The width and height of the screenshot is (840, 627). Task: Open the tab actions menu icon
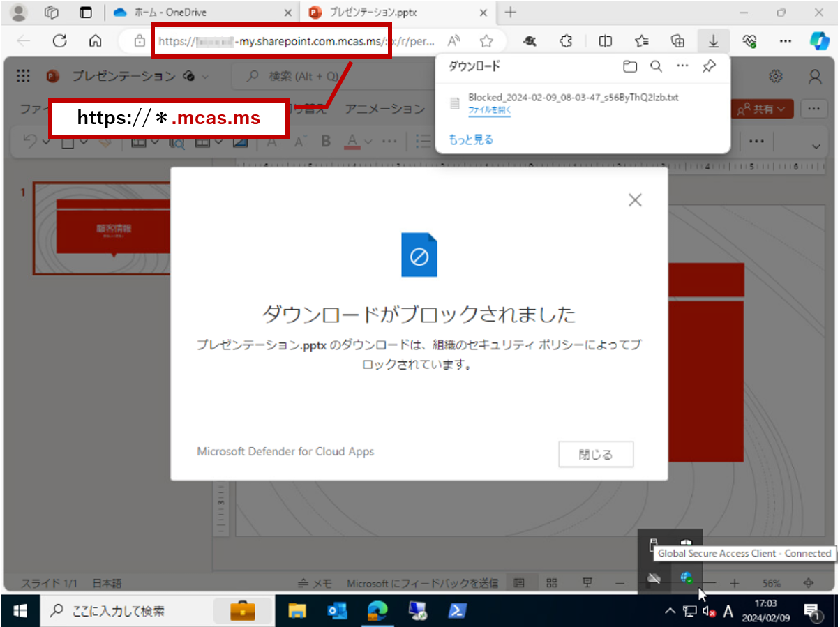(x=86, y=13)
